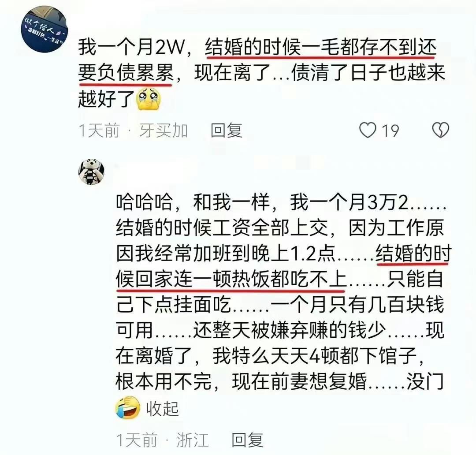476x455 pixels.
Task: Click the closing text 现在前妻想复婚……没门
Action: pyautogui.click(x=338, y=381)
